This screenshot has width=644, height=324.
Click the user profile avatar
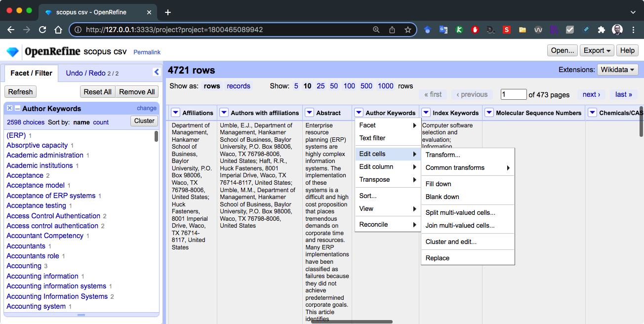click(617, 30)
